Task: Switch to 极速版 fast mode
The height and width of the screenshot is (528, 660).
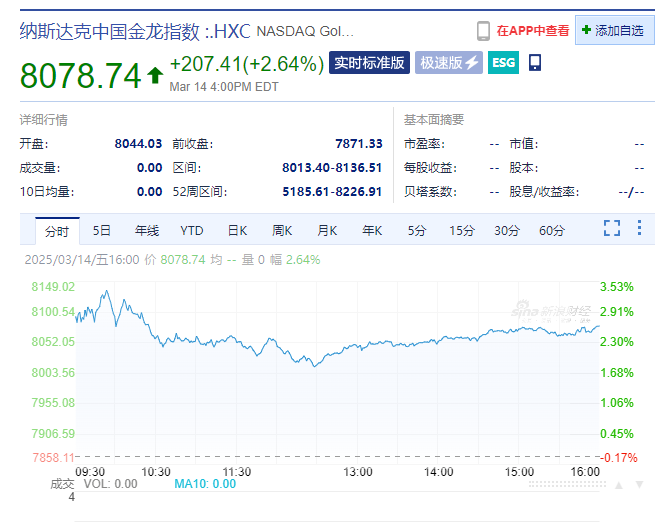Action: click(x=448, y=63)
